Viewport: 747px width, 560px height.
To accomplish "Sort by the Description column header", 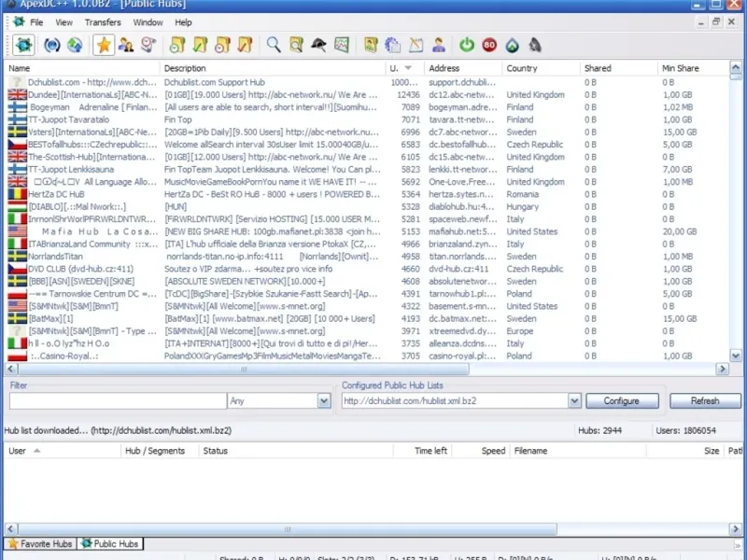I will click(x=273, y=68).
